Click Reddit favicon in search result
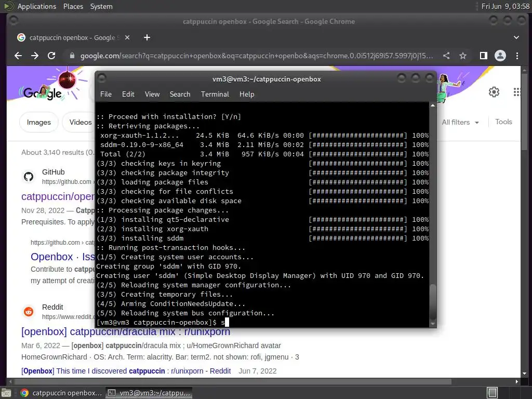The width and height of the screenshot is (532, 399). [29, 312]
